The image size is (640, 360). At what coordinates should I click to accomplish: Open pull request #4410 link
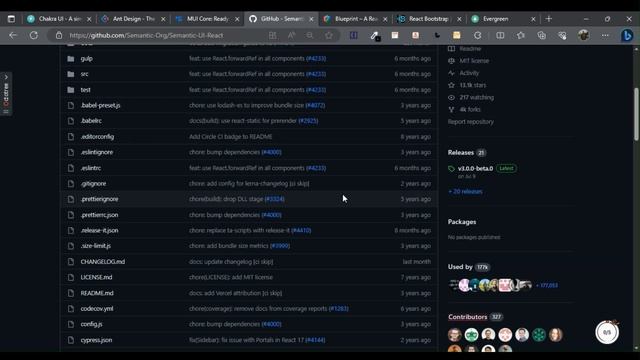point(301,231)
